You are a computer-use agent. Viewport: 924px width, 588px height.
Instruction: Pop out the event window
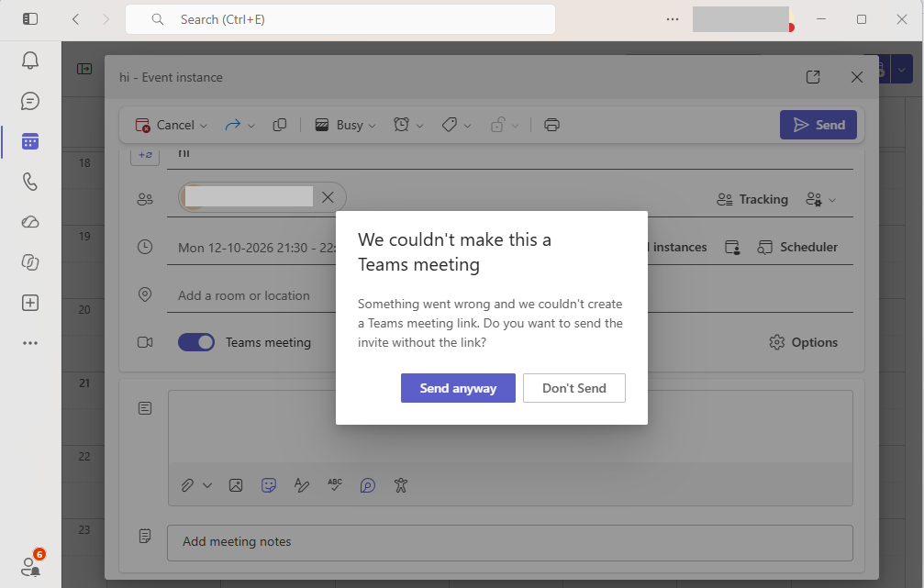click(813, 77)
